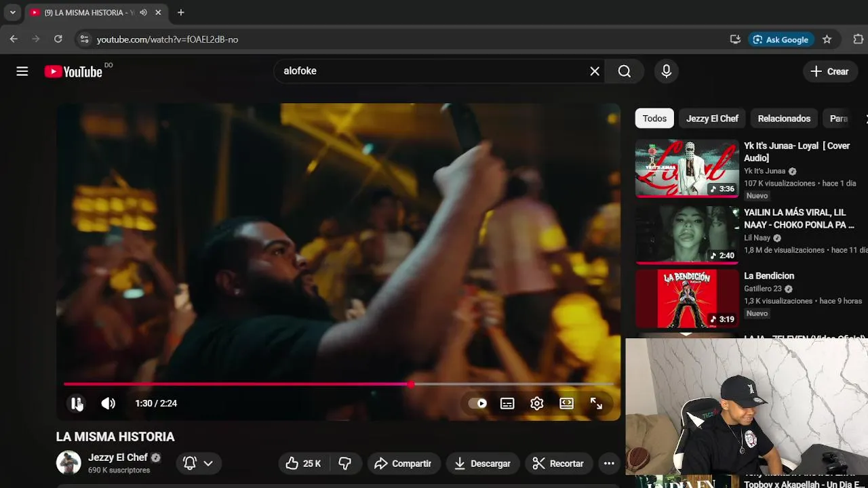Reload the browser page
868x488 pixels.
(58, 39)
